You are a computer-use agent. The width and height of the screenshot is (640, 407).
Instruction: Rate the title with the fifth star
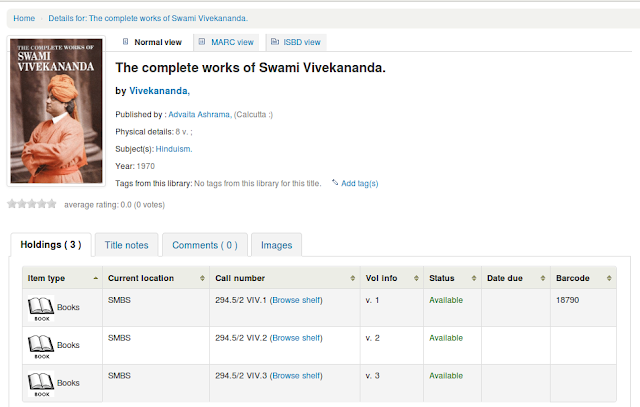[x=52, y=203]
